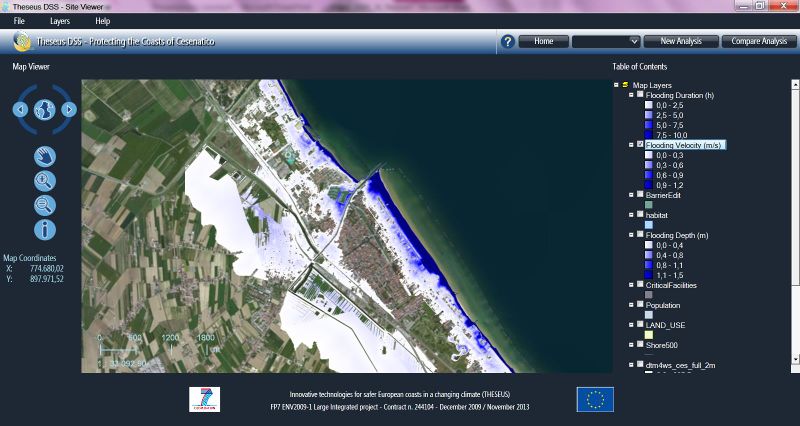800x426 pixels.
Task: Go to next map extent arrow
Action: pyautogui.click(x=68, y=109)
